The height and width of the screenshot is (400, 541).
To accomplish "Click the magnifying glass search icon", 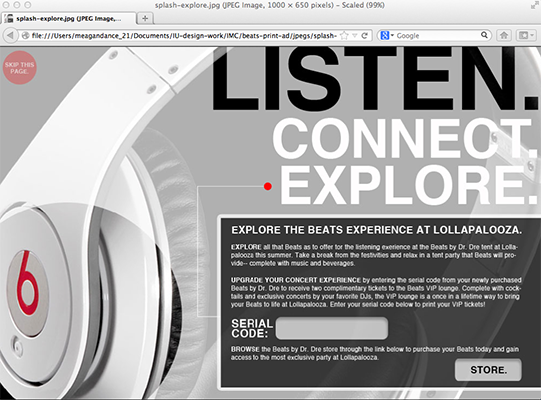I will 484,35.
